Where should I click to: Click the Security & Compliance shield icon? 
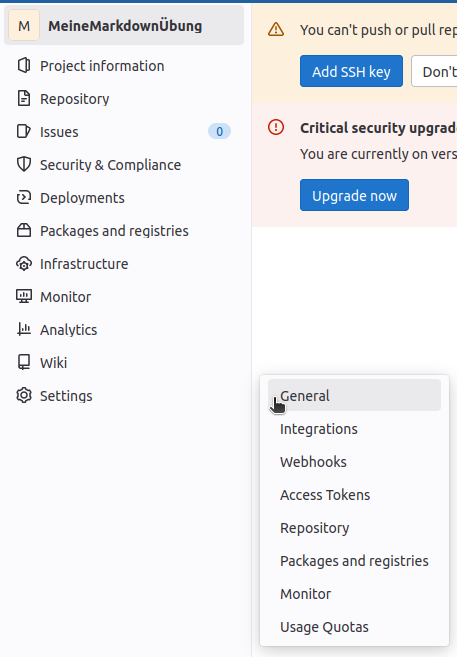[24, 165]
